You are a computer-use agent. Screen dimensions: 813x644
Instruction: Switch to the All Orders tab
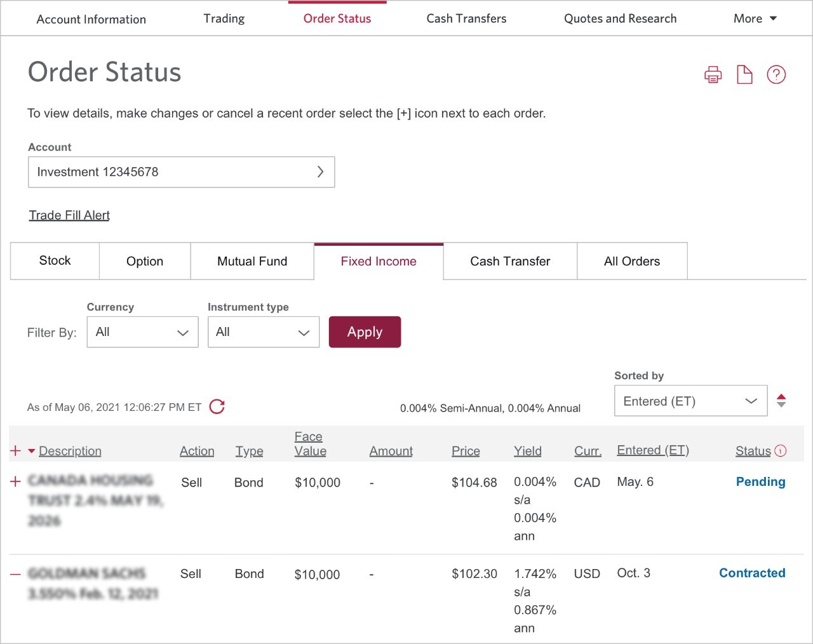click(632, 261)
